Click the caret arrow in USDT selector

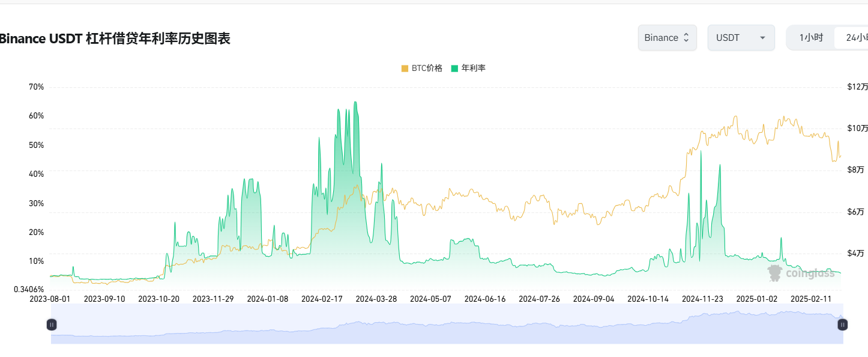(x=762, y=38)
